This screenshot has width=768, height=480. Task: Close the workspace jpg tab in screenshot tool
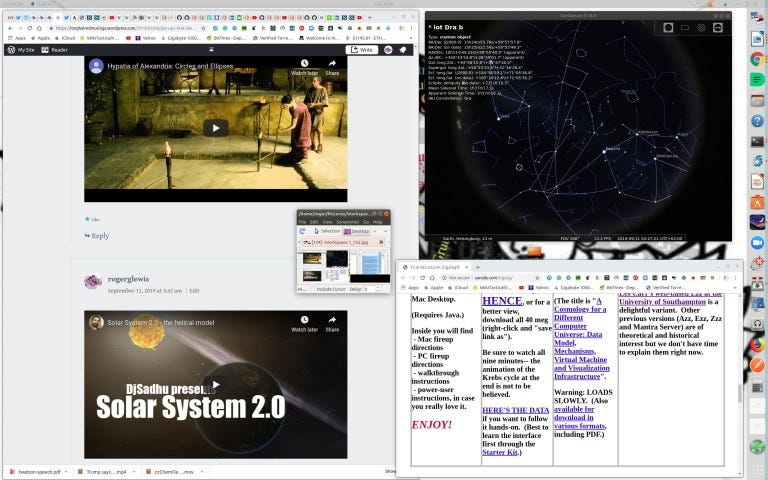click(x=381, y=242)
